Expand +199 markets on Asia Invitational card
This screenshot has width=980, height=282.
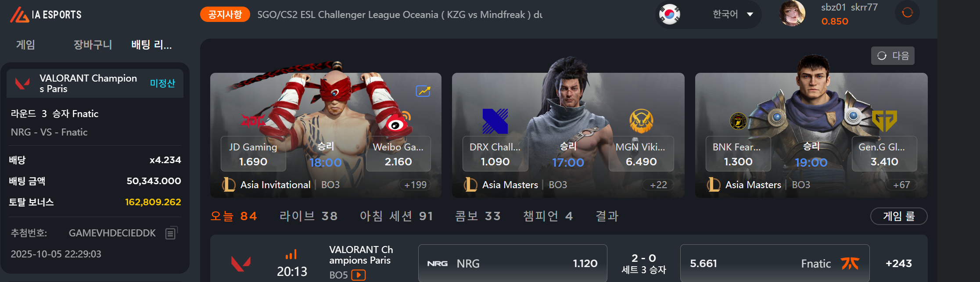point(415,185)
